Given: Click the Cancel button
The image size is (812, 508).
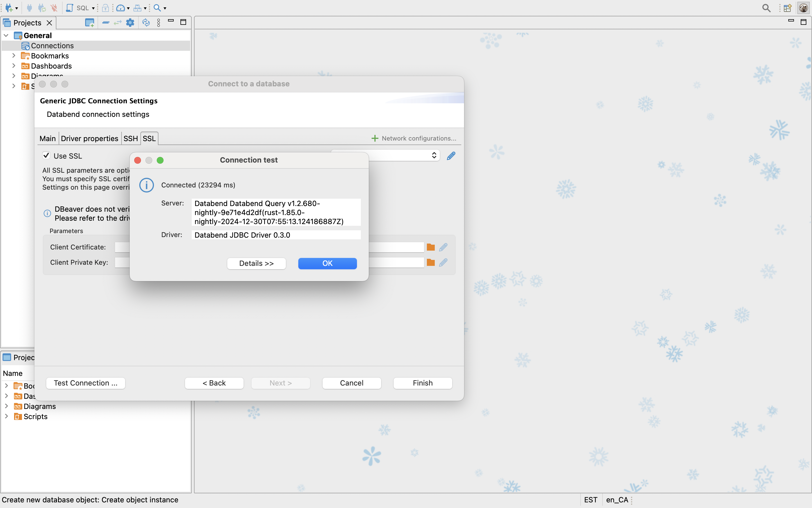Looking at the screenshot, I should (352, 383).
